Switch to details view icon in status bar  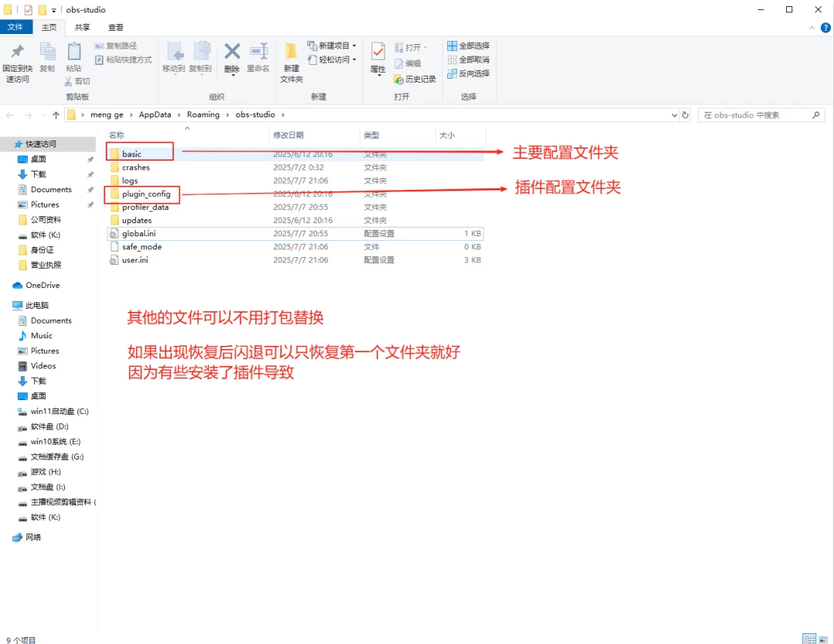pos(809,639)
